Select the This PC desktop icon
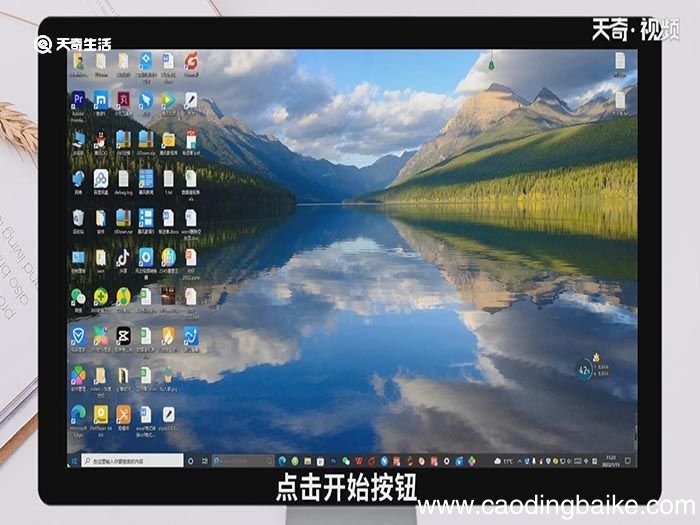This screenshot has width=700, height=525. coord(78,139)
